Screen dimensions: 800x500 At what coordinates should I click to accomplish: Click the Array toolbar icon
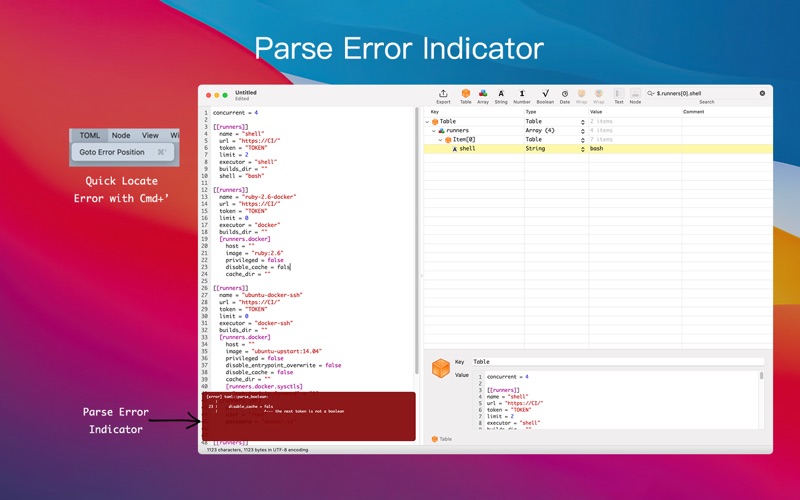[x=483, y=95]
